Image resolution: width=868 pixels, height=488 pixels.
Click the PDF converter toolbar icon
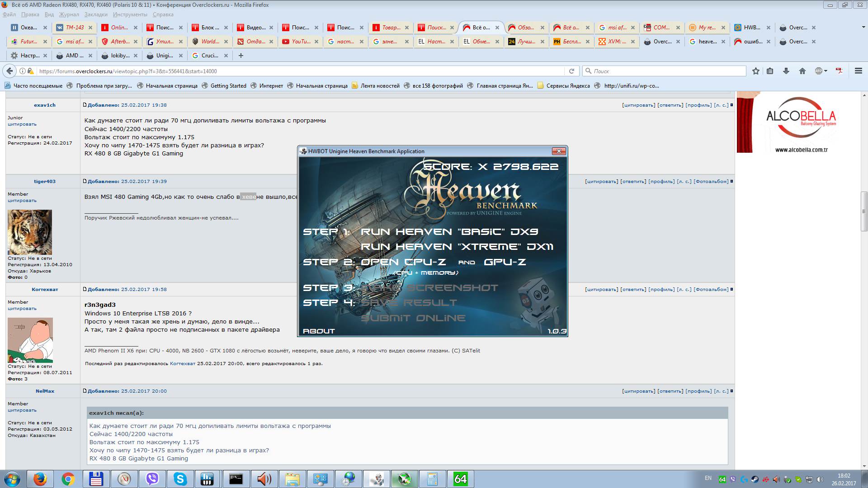point(839,71)
